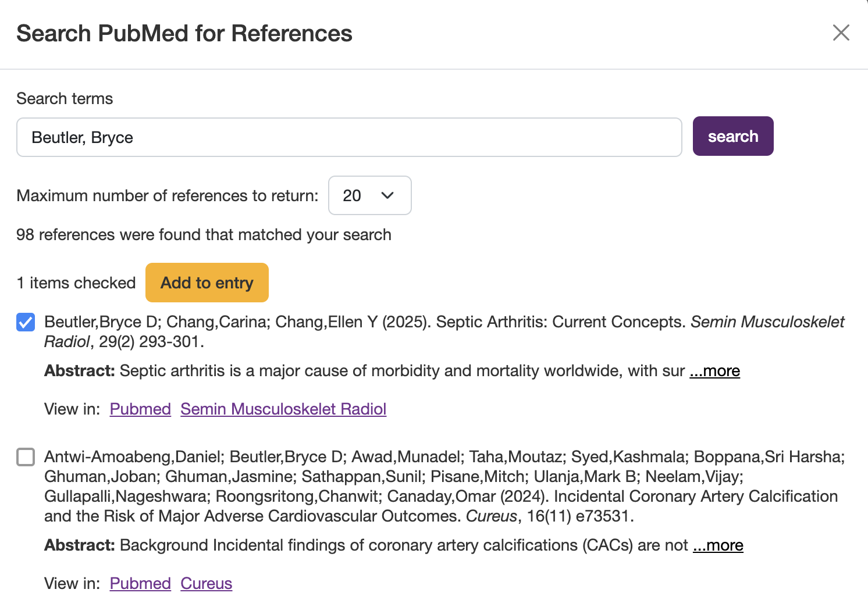View the Cureus article in Pubmed
Screen dimensions: 868x607
[140, 583]
